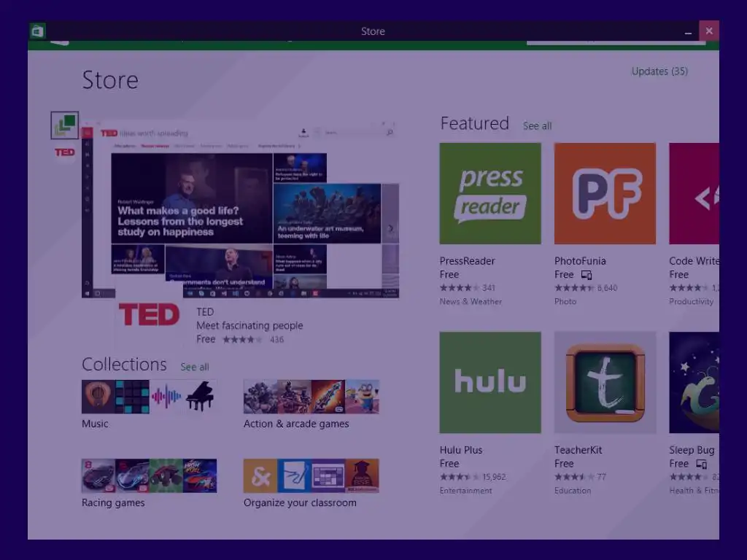Image resolution: width=747 pixels, height=560 pixels.
Task: Close the Store window
Action: point(709,31)
